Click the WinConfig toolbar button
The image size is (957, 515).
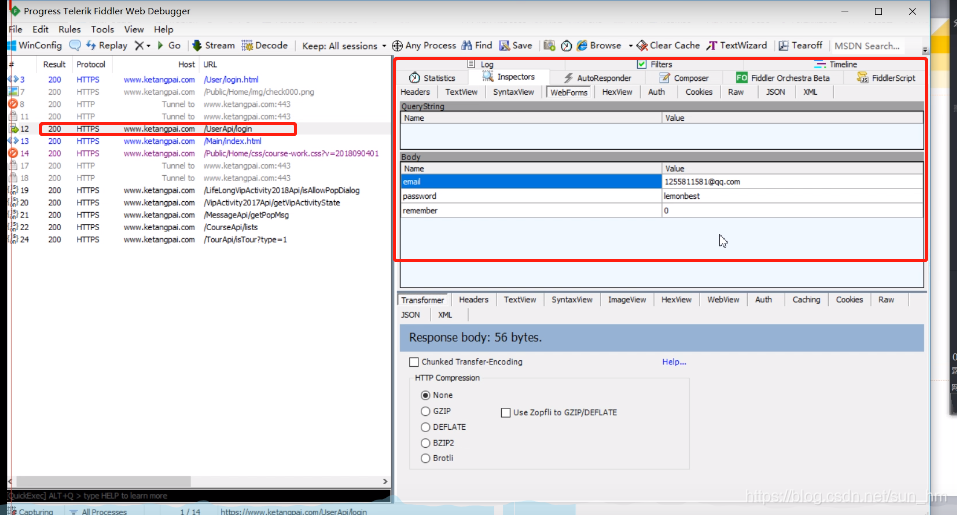click(35, 46)
